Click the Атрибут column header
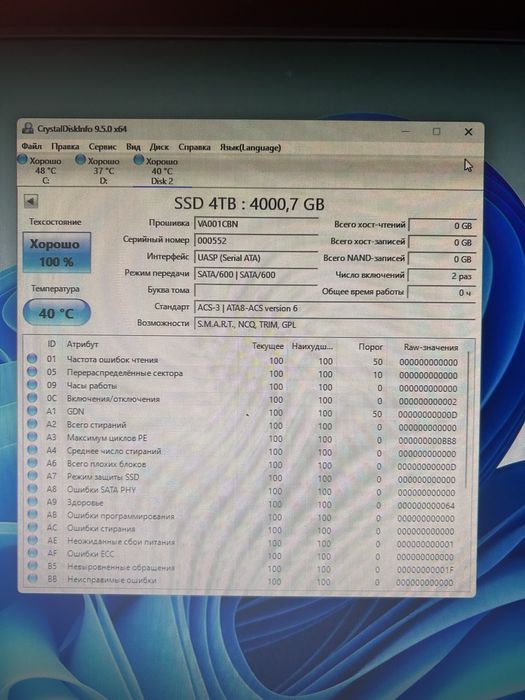 pos(82,344)
